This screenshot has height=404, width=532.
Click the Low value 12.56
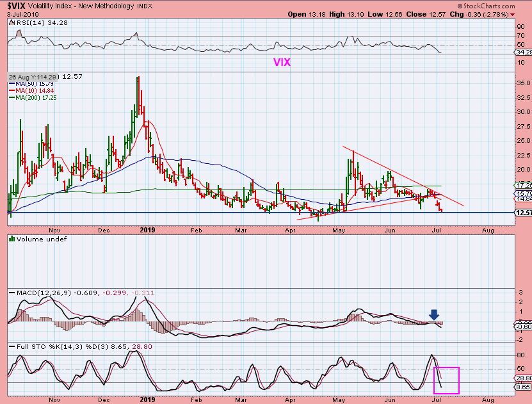pos(394,15)
